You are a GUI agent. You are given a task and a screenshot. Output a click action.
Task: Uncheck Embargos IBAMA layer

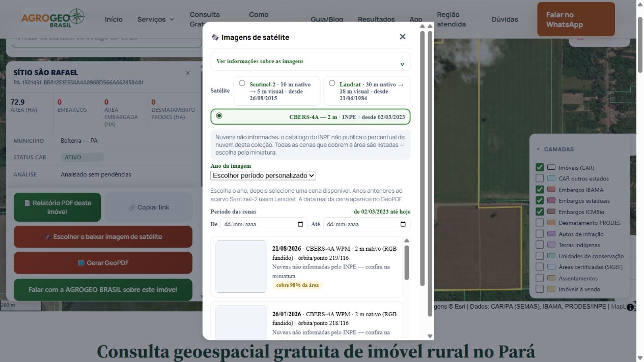point(540,190)
